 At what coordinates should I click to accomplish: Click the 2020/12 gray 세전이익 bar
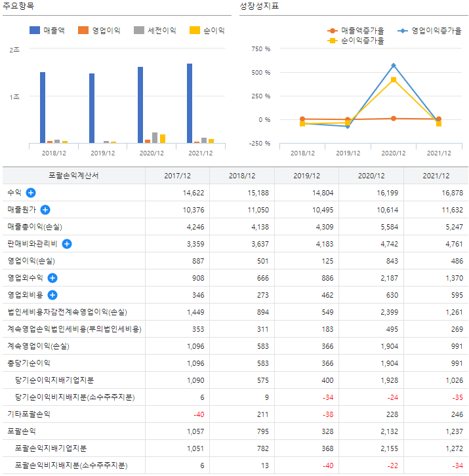(155, 138)
